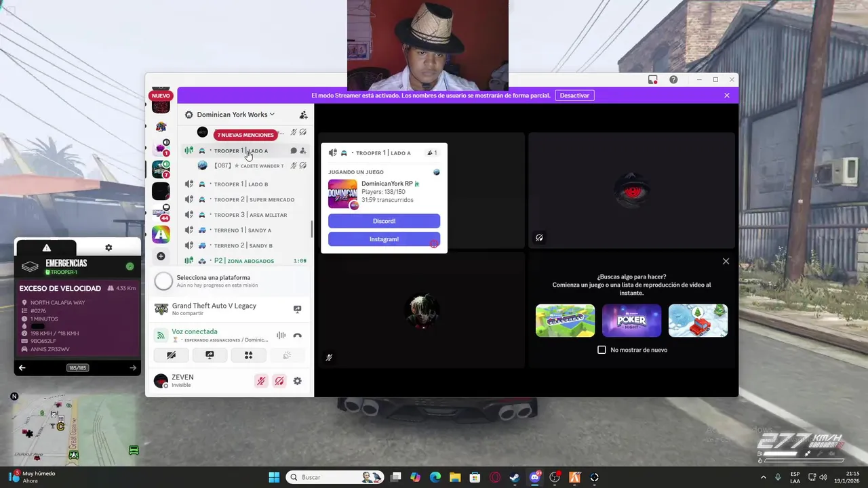The image size is (868, 488).
Task: Click the add a server plus icon
Action: [x=161, y=256]
